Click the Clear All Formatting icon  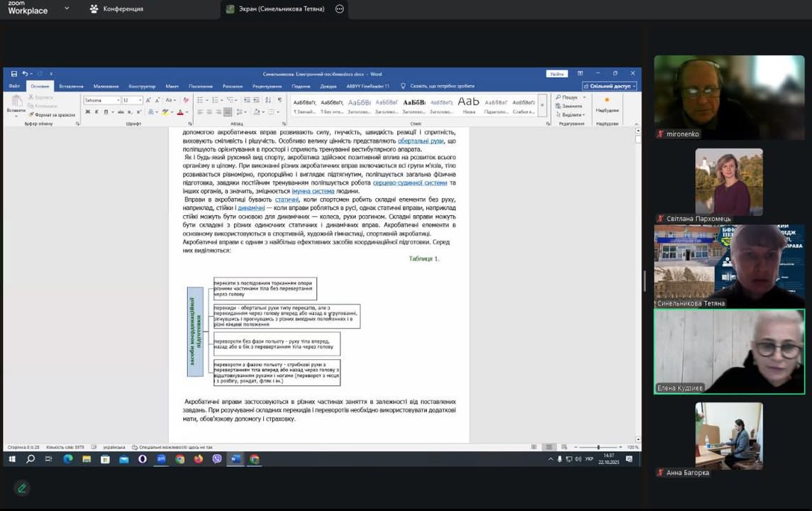(x=186, y=101)
